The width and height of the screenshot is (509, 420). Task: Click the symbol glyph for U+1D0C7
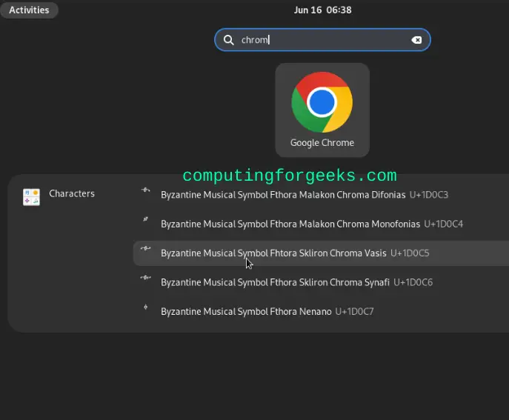click(145, 307)
